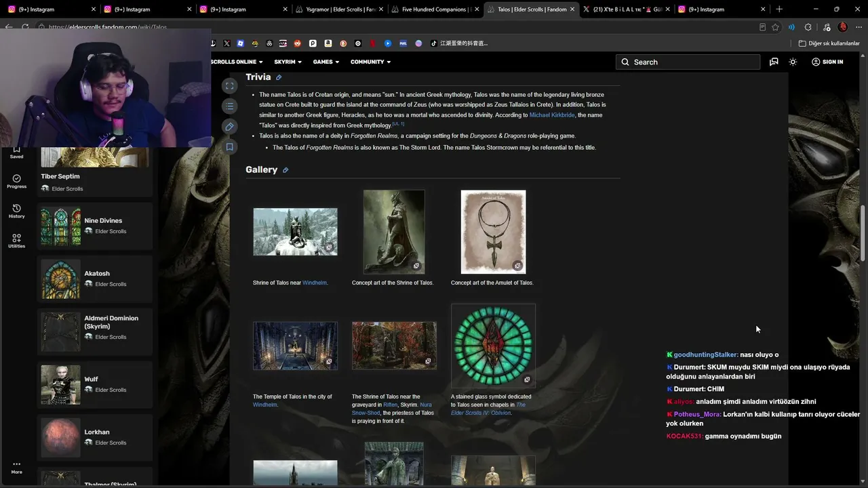The height and width of the screenshot is (488, 868).
Task: Click the pencil edit page icon
Action: click(x=229, y=127)
